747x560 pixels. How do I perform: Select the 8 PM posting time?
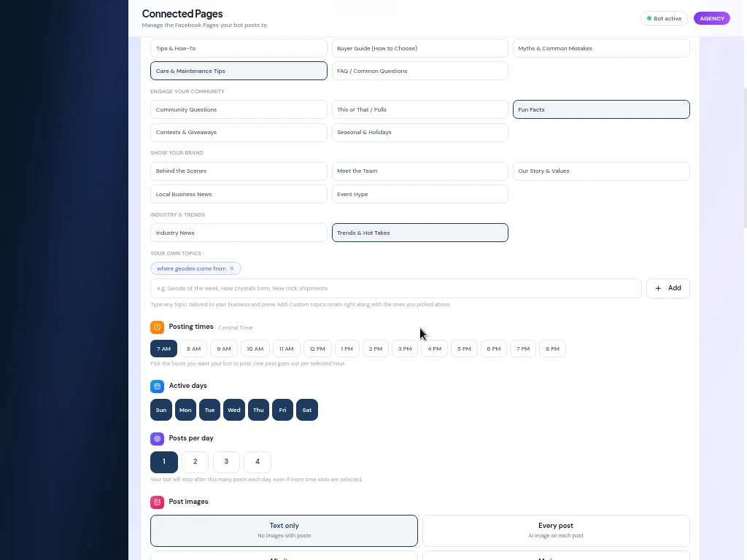[553, 349]
